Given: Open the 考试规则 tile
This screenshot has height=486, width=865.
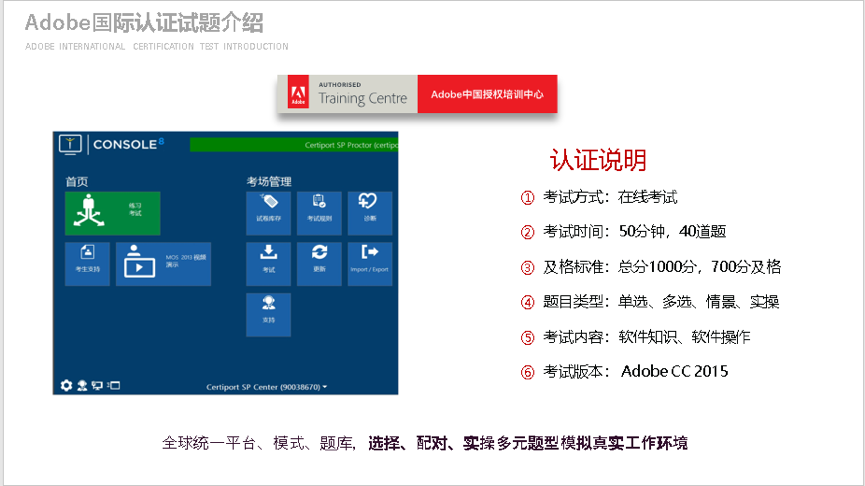Looking at the screenshot, I should pos(319,213).
